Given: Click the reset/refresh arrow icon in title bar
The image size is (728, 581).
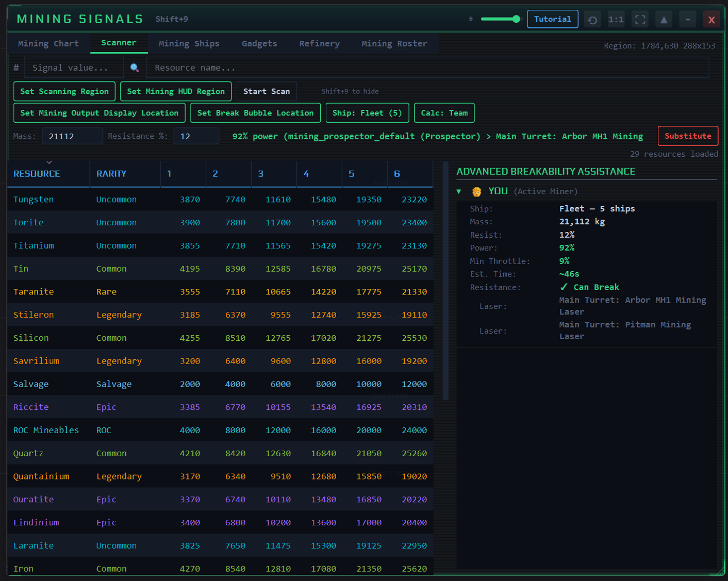Looking at the screenshot, I should coord(592,20).
